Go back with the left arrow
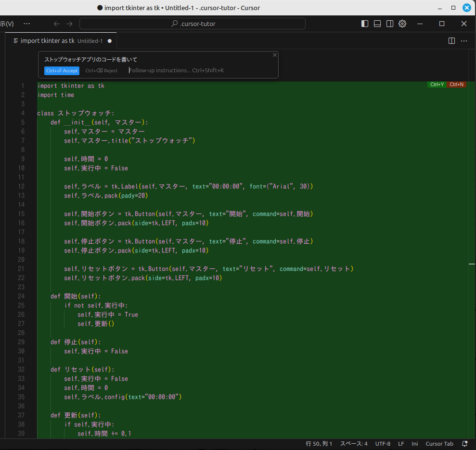 [57, 24]
